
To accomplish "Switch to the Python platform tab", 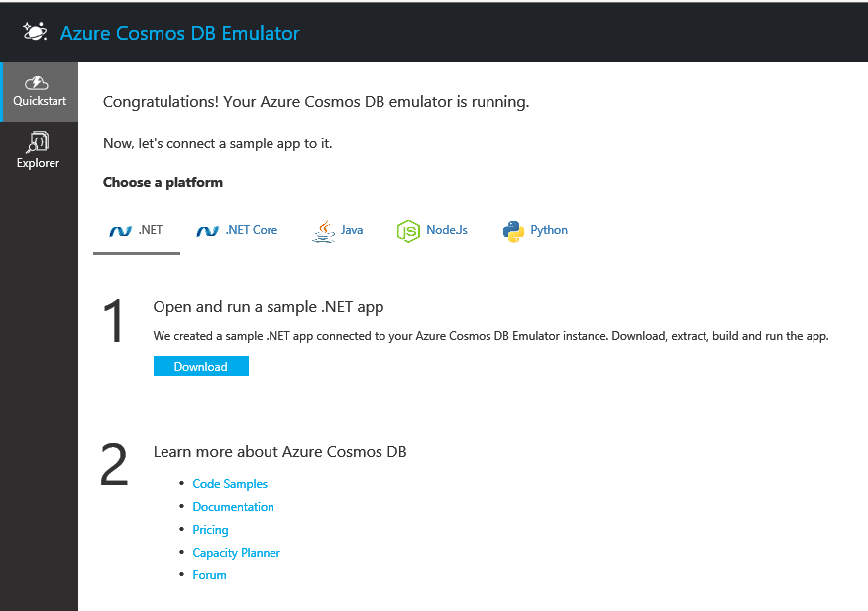I will coord(549,230).
